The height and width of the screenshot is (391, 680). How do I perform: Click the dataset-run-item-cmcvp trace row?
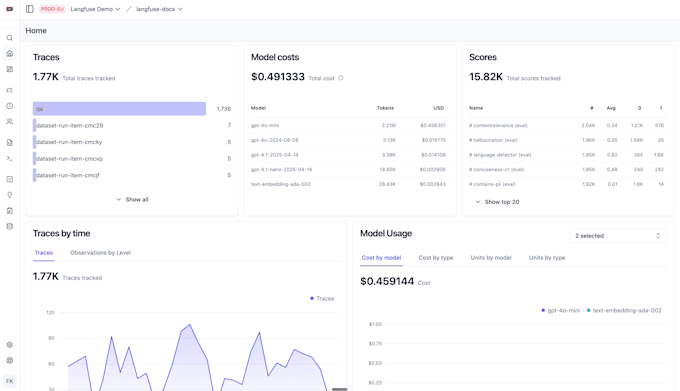point(132,159)
